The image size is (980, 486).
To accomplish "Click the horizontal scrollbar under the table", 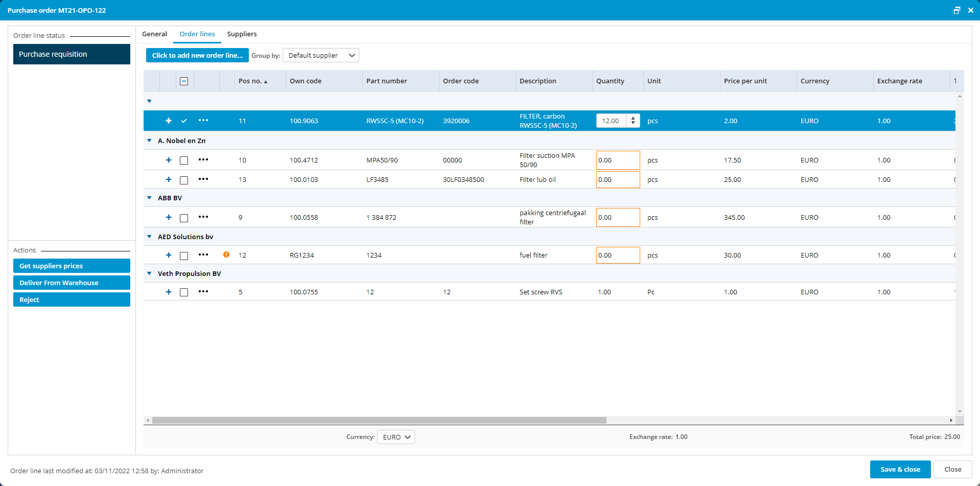I will click(379, 420).
